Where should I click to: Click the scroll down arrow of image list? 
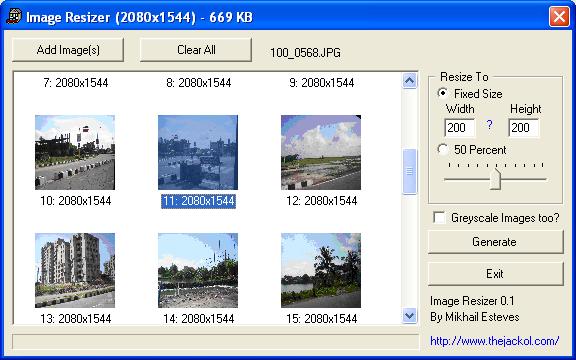[410, 316]
